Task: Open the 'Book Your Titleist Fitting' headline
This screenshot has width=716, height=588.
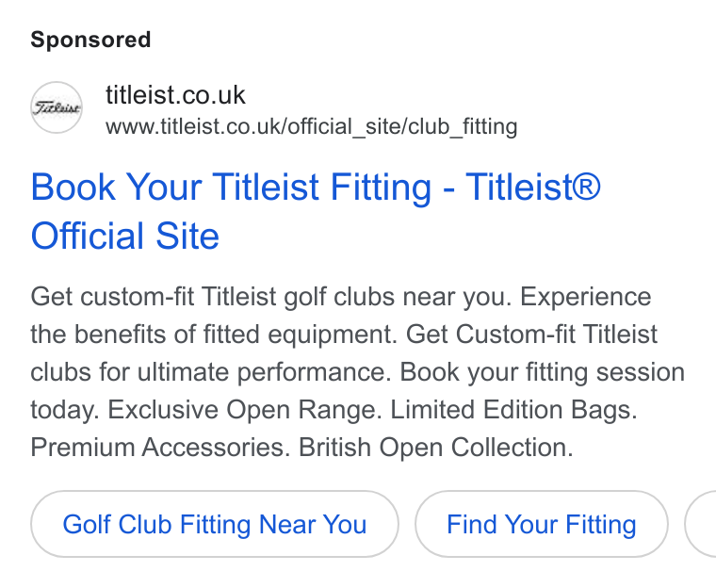Action: 316,211
